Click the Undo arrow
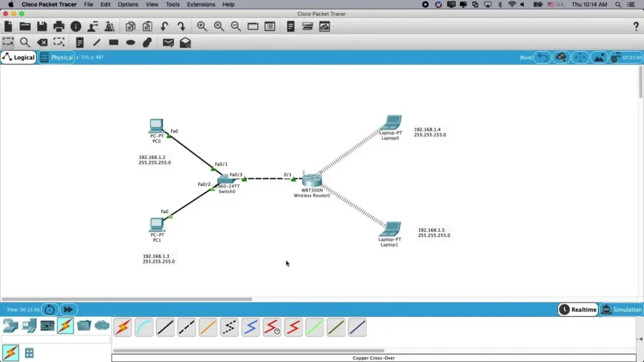The width and height of the screenshot is (644, 362). click(164, 26)
